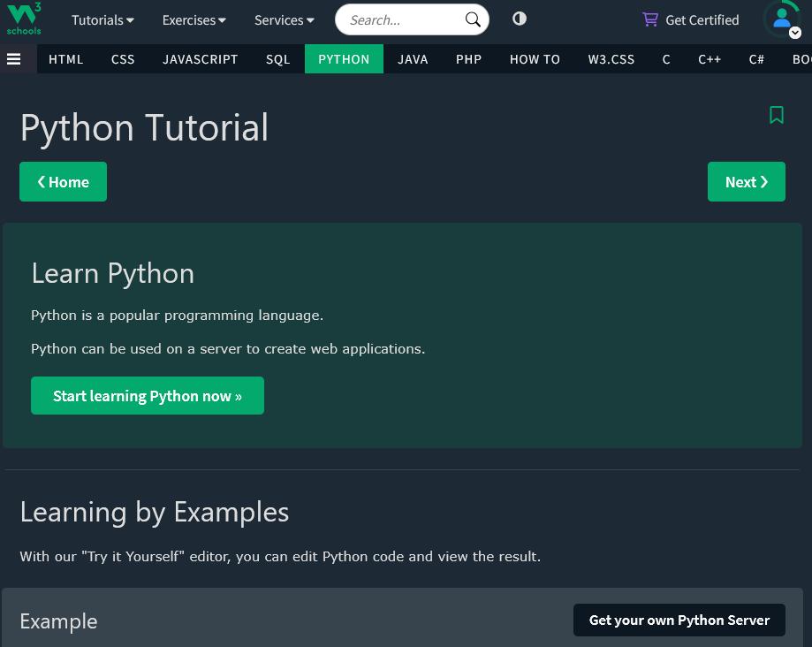Viewport: 812px width, 647px height.
Task: Go back with Home button
Action: point(64,182)
